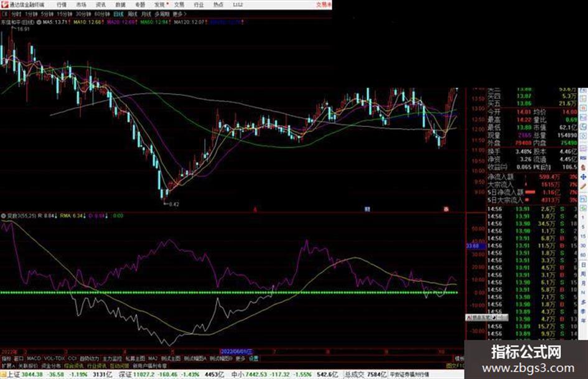Click the MA120: 12.07 value label

pyautogui.click(x=190, y=22)
